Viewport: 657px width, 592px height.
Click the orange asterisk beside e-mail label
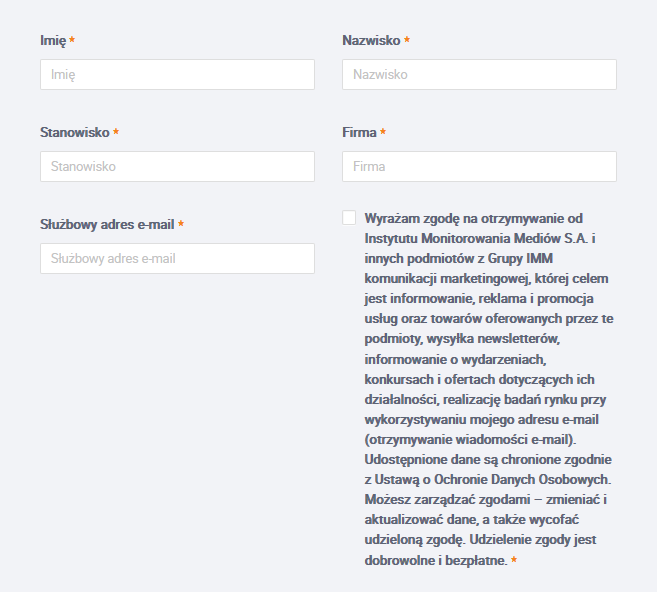[x=181, y=224]
